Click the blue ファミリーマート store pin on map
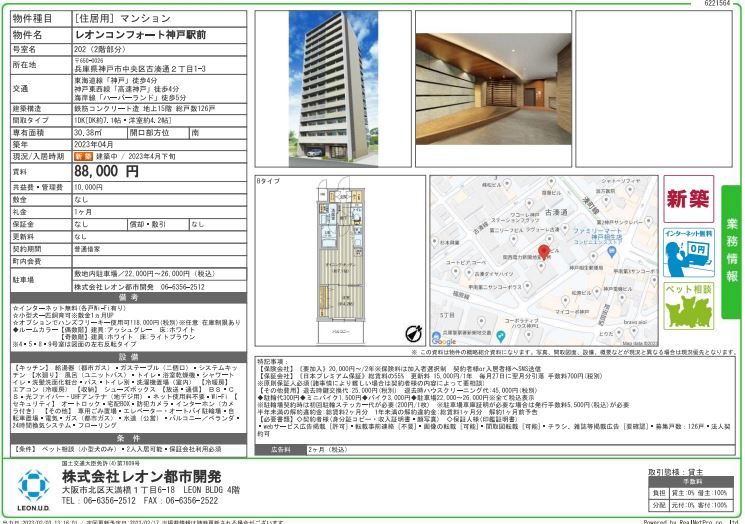Viewport: 745px width, 524px height. 612,253
